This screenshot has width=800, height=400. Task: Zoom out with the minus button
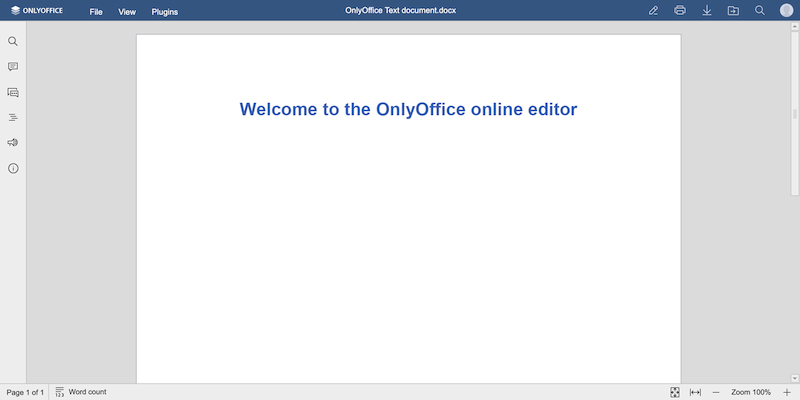click(x=716, y=392)
